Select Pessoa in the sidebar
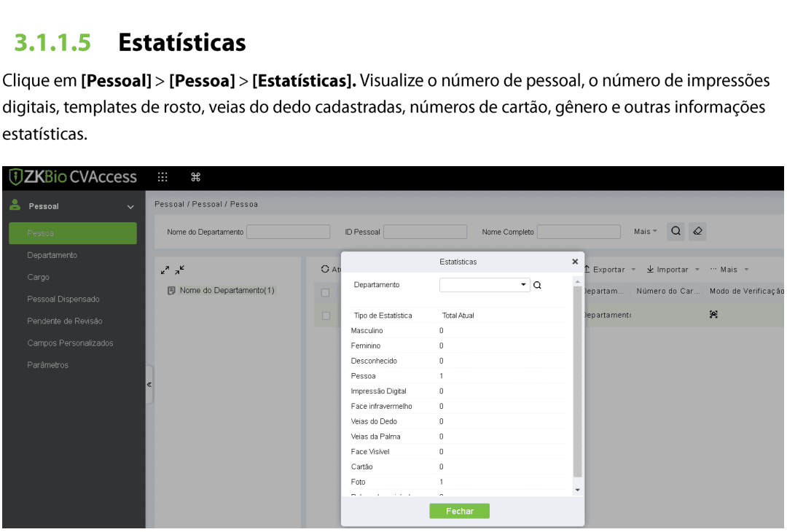The height and width of the screenshot is (532, 787). click(x=73, y=233)
